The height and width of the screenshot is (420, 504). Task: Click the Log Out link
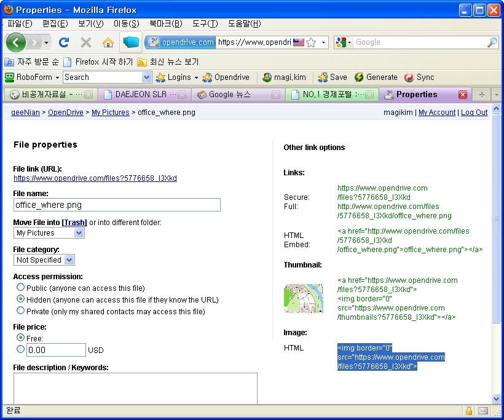[x=474, y=113]
